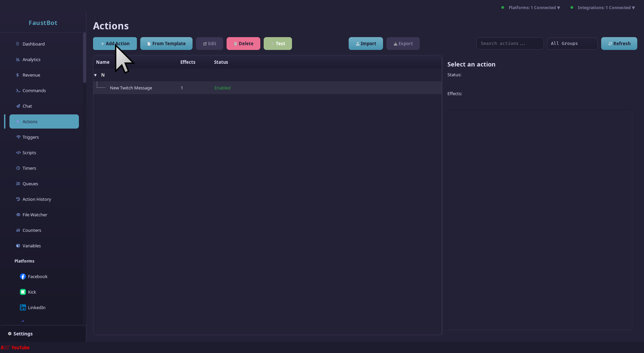Expand the Platforms connected status dropdown
Image resolution: width=644 pixels, height=353 pixels.
[x=534, y=8]
